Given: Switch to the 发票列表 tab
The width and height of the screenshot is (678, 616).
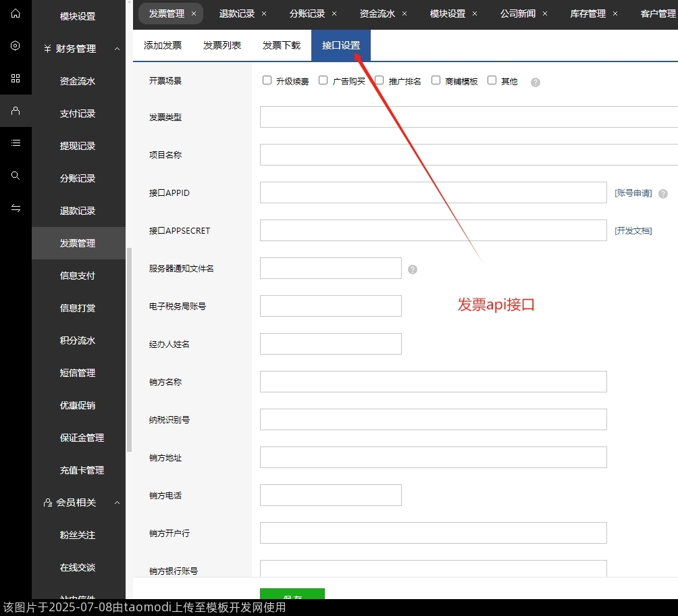Looking at the screenshot, I should click(x=221, y=45).
